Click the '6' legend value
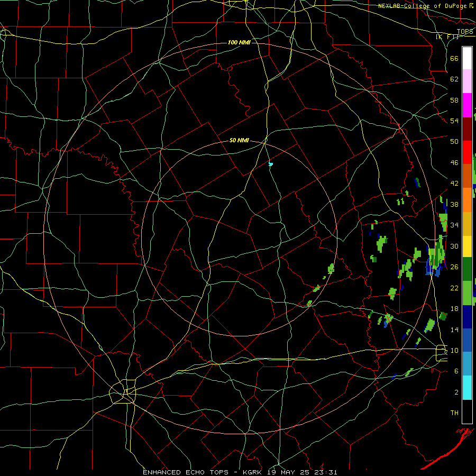Image resolution: width=476 pixels, height=476 pixels. pos(456,371)
